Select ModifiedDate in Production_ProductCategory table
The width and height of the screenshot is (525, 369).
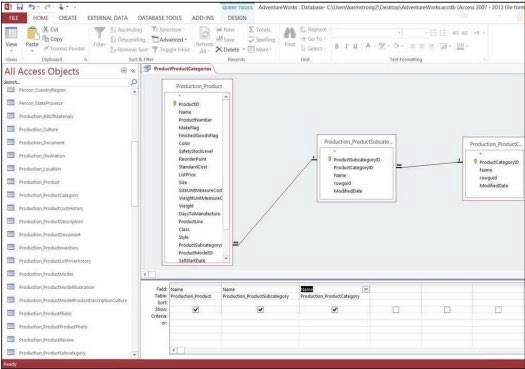pos(494,186)
